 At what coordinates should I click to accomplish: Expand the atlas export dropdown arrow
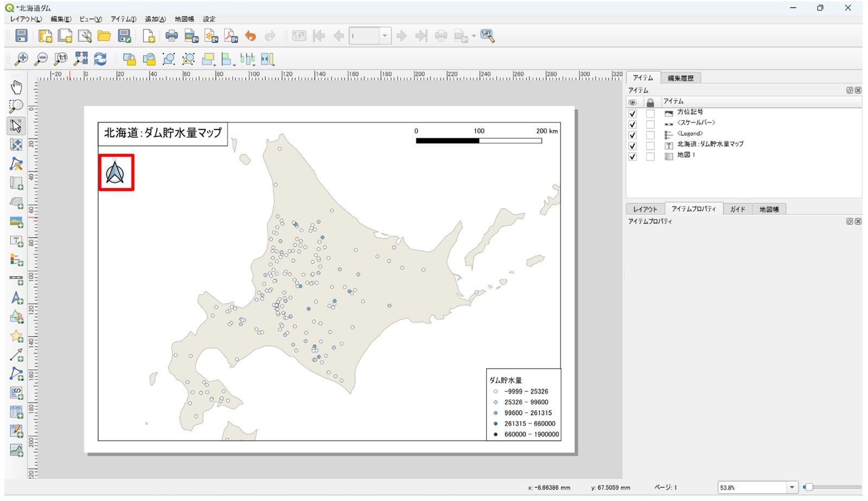tap(474, 36)
